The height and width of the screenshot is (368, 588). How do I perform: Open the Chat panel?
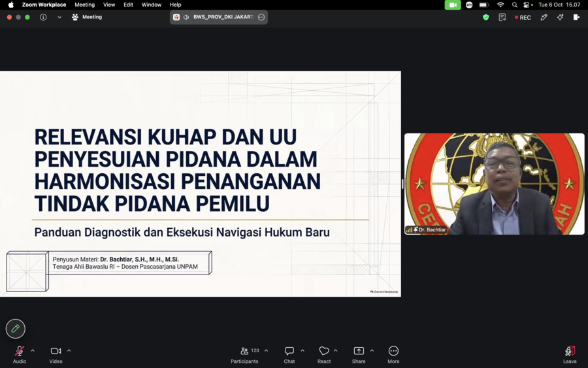pos(289,354)
